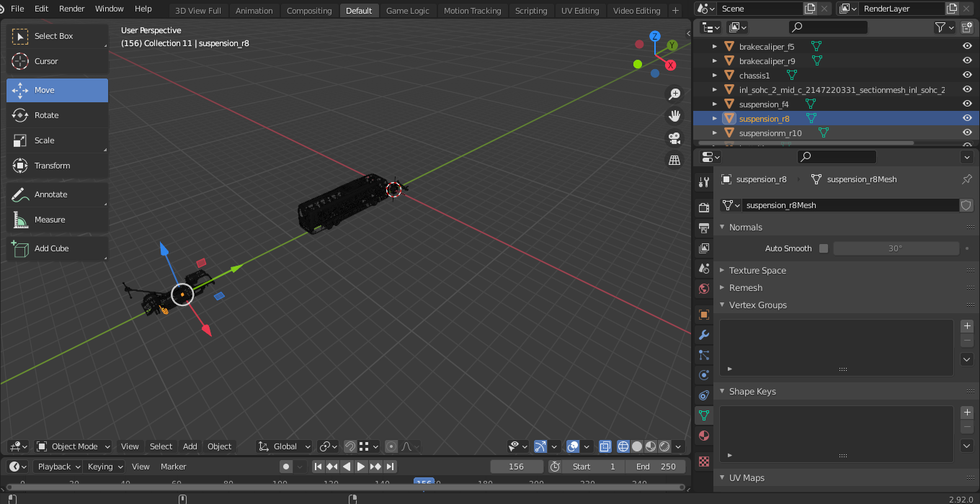Open the Output properties tab

(x=704, y=228)
